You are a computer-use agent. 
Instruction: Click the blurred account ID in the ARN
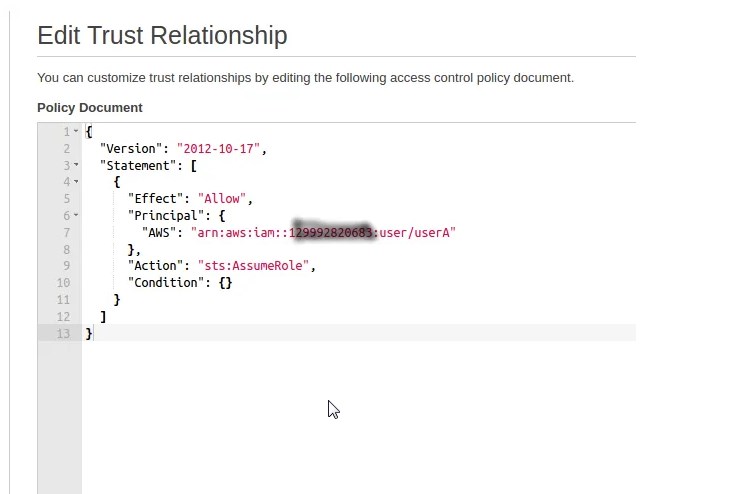[x=331, y=232]
